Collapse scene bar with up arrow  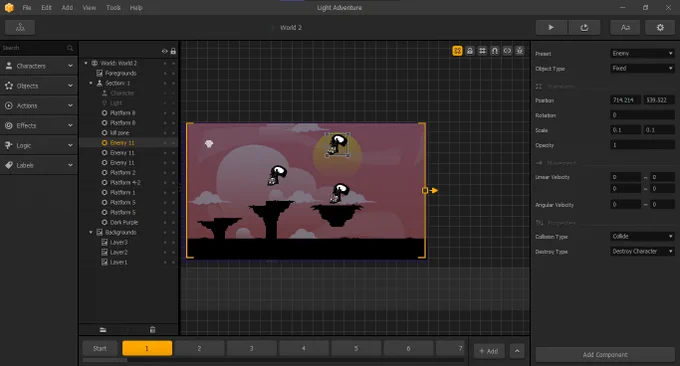point(517,351)
